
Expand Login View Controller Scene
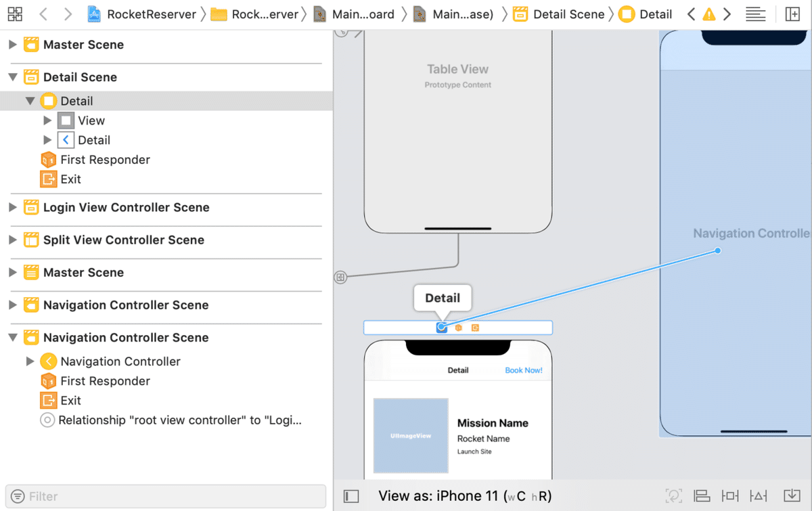click(12, 207)
